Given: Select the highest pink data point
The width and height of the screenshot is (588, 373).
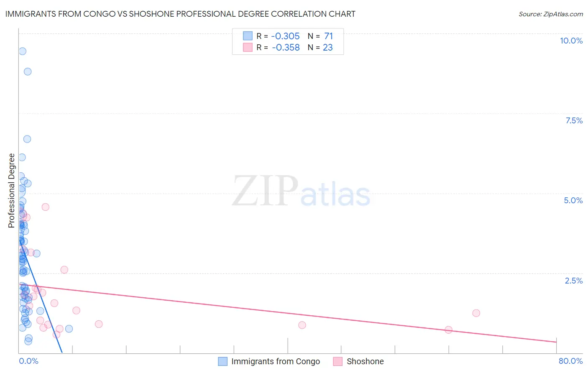Looking at the screenshot, I should point(46,207).
